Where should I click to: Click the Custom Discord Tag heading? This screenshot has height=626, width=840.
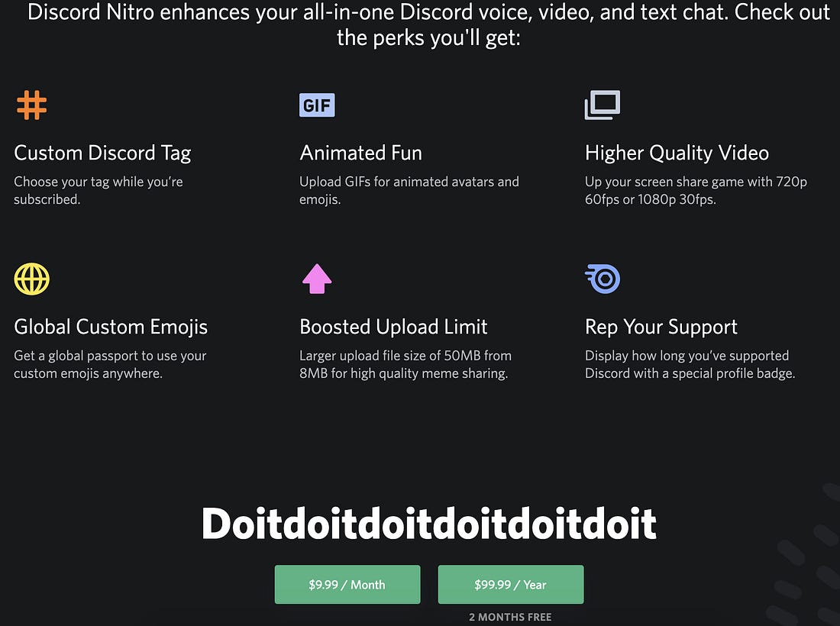(102, 153)
